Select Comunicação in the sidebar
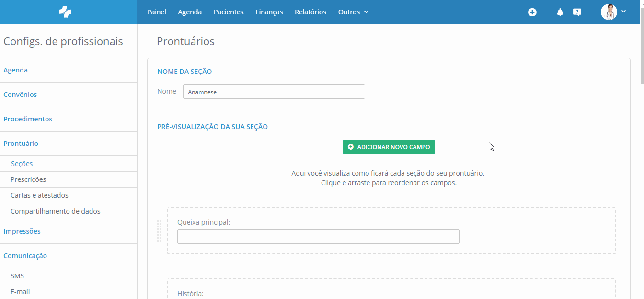 (x=69, y=256)
